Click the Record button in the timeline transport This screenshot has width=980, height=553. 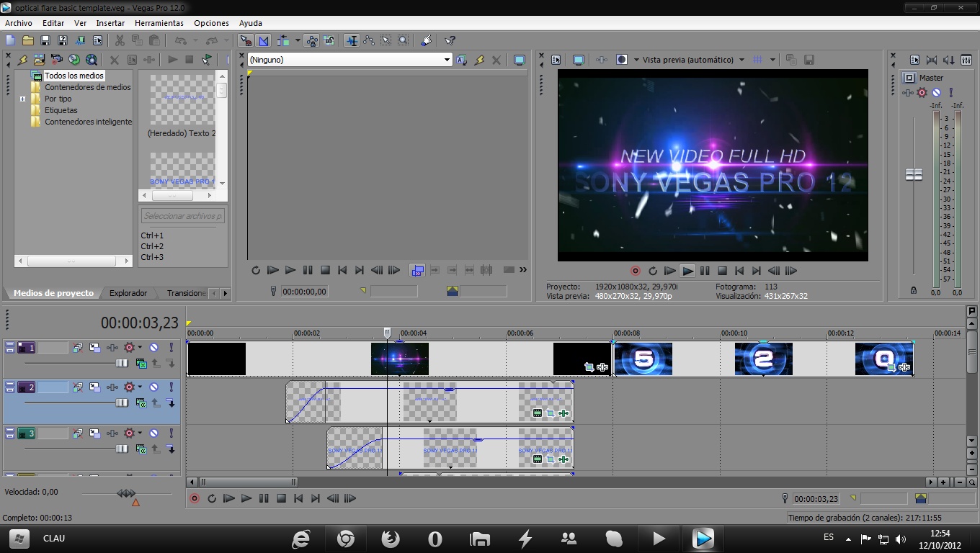click(x=193, y=498)
